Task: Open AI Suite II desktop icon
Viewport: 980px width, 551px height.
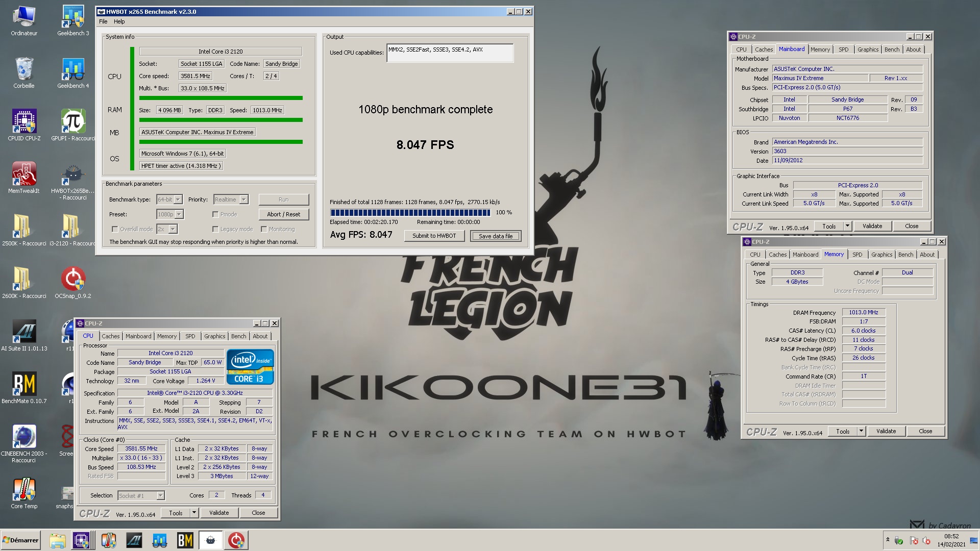Action: [24, 336]
